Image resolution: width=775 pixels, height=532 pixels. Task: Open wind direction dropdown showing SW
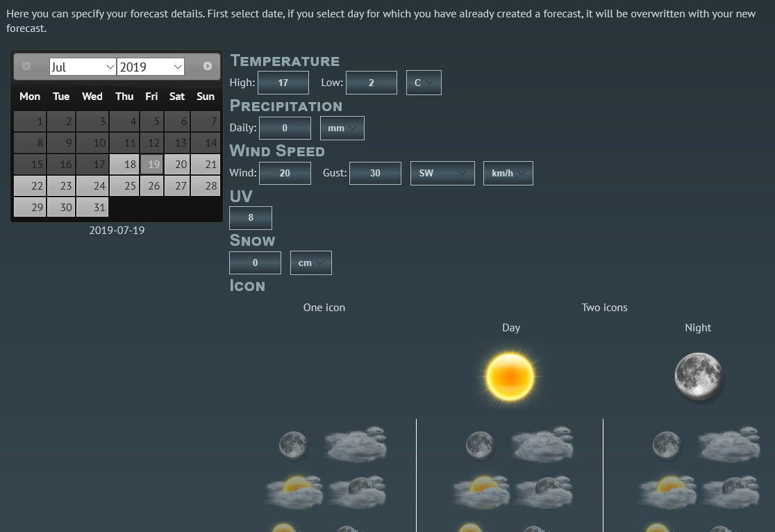442,173
